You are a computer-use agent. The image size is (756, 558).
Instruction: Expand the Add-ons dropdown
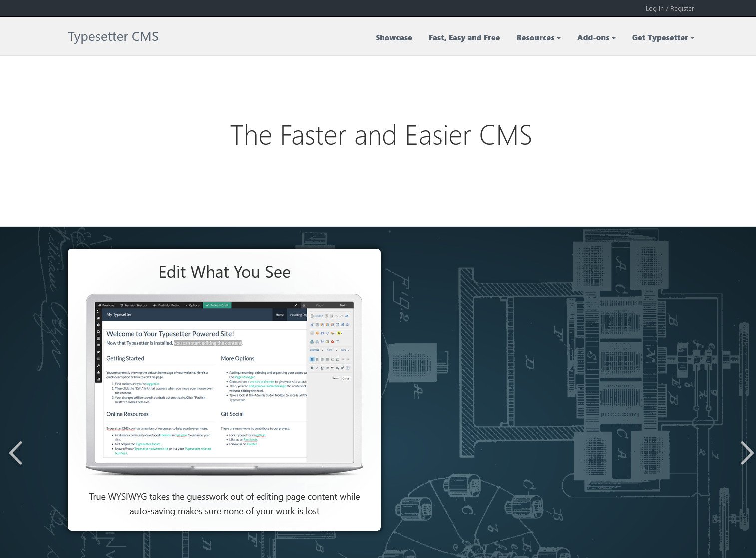coord(596,38)
